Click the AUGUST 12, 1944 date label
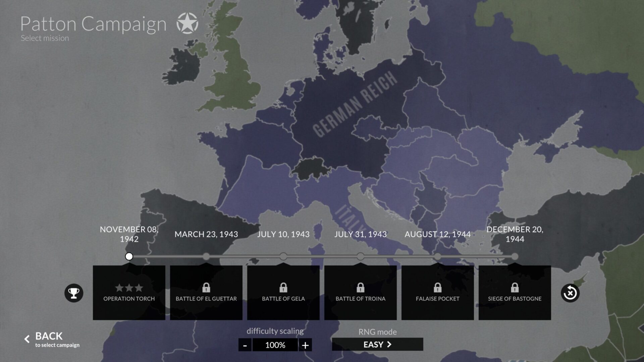Screen dimensions: 644x362 438,234
